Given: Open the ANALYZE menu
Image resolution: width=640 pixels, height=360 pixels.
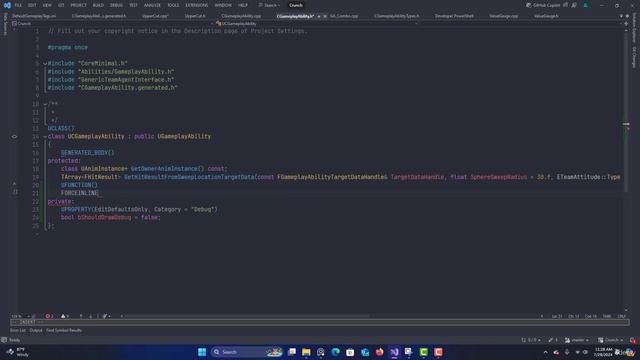Looking at the screenshot, I should 152,5.
